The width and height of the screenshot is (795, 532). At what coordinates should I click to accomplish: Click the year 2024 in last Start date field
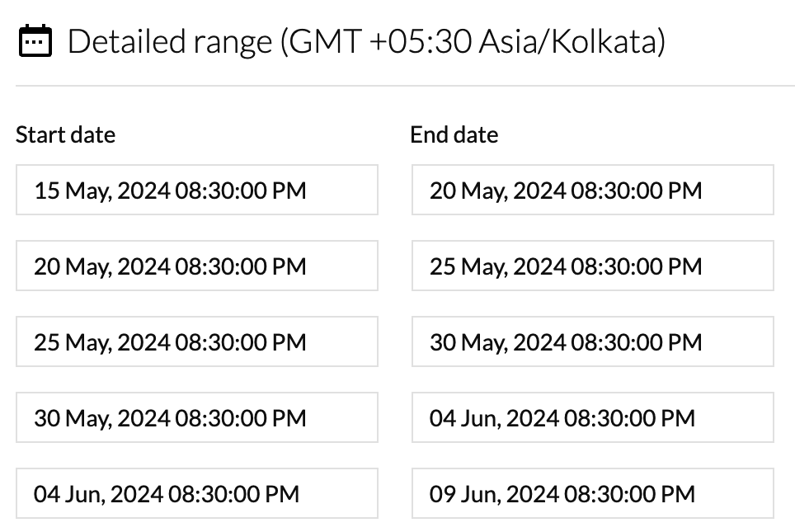click(x=138, y=495)
